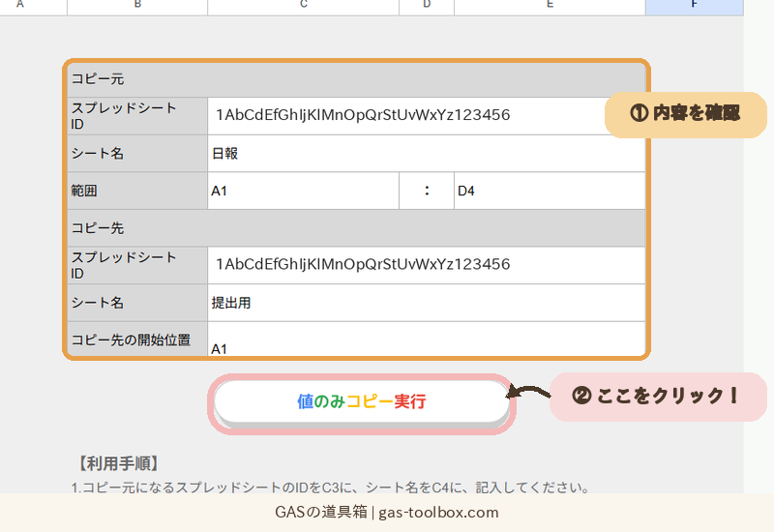
Task: Click the colon separator cell in 範囲 row
Action: (x=427, y=191)
